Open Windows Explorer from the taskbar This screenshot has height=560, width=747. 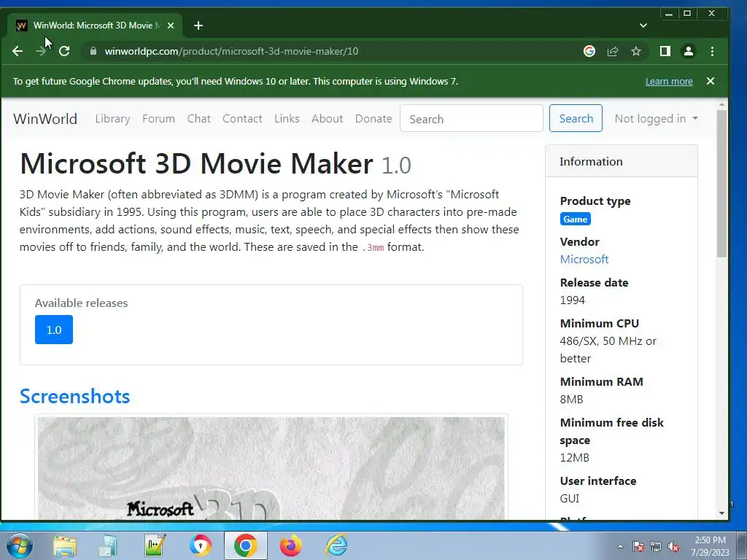tap(65, 545)
